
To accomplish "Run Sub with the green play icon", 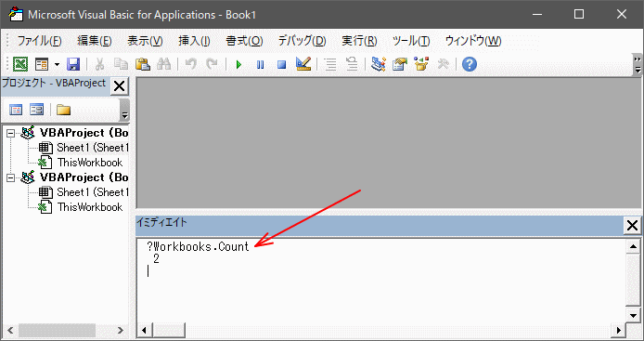I will click(x=238, y=65).
